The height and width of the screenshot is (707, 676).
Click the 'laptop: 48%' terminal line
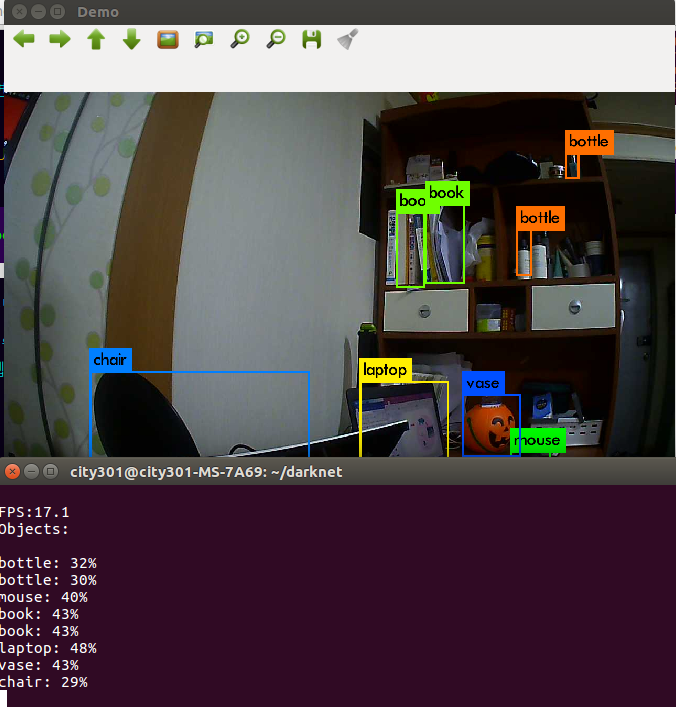tap(48, 648)
